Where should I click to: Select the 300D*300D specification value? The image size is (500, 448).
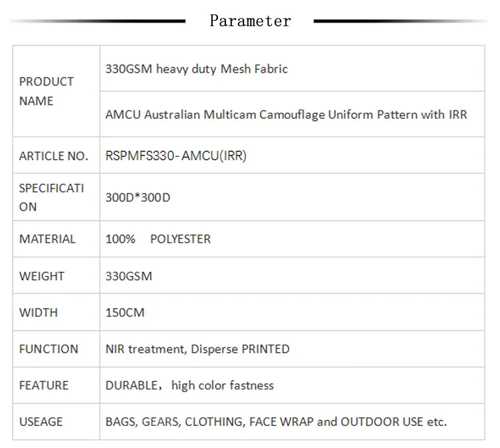138,197
